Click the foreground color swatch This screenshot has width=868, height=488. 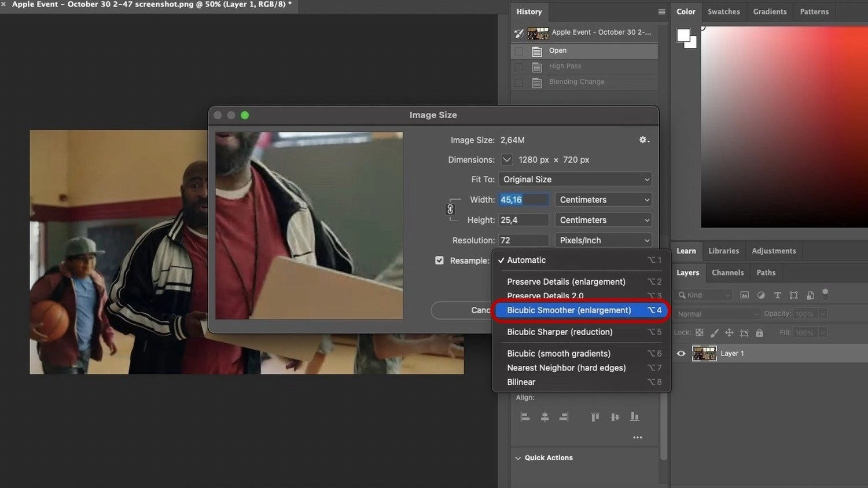click(x=683, y=36)
